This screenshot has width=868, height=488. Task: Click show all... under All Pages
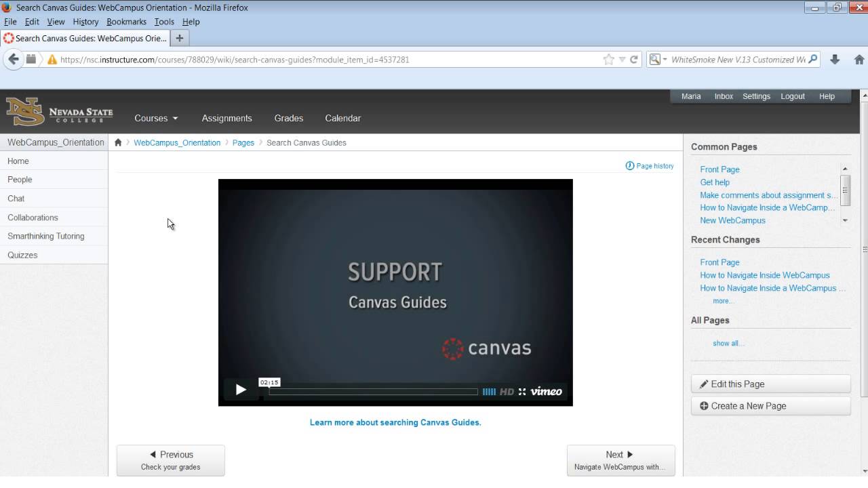pos(728,343)
